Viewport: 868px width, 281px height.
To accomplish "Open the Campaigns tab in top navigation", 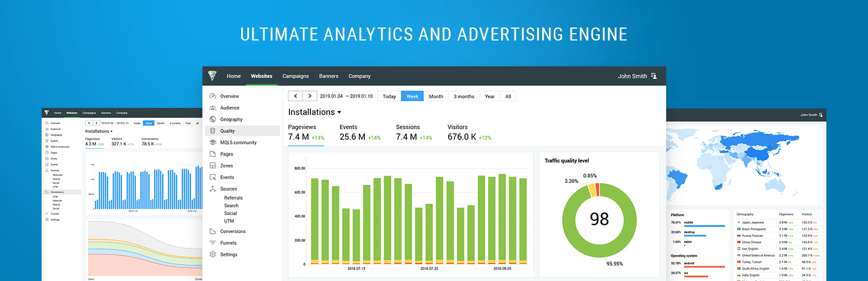I will pos(295,76).
